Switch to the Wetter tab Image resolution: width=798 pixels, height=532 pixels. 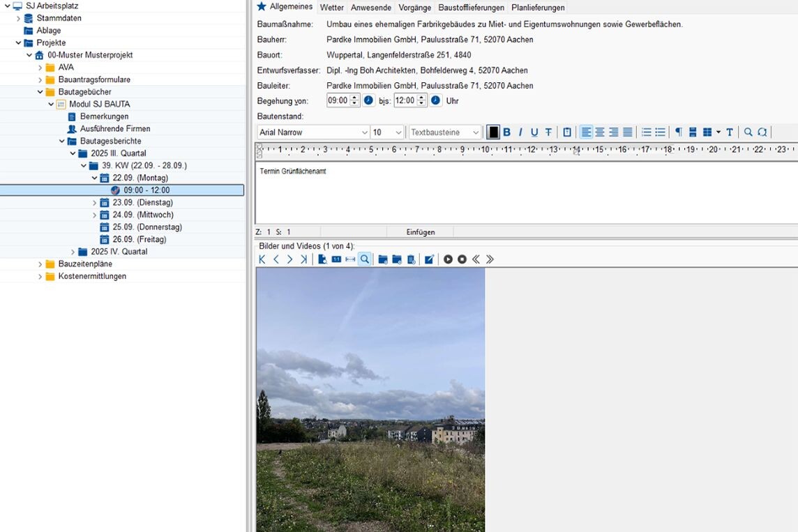[x=332, y=8]
